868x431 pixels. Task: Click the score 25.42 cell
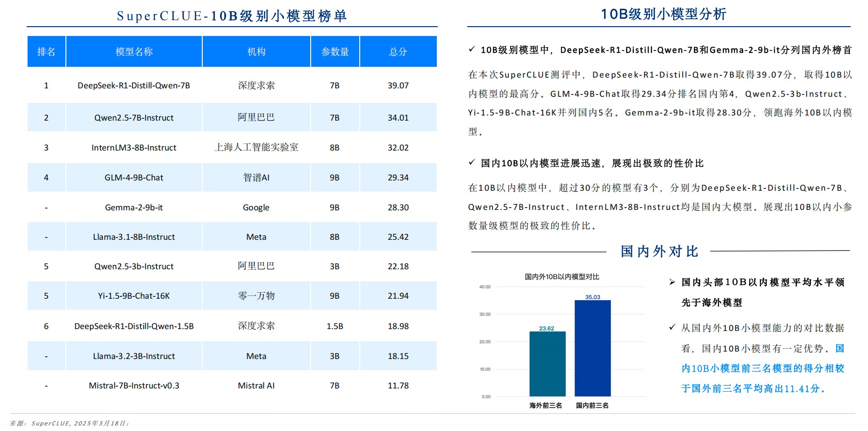point(398,237)
